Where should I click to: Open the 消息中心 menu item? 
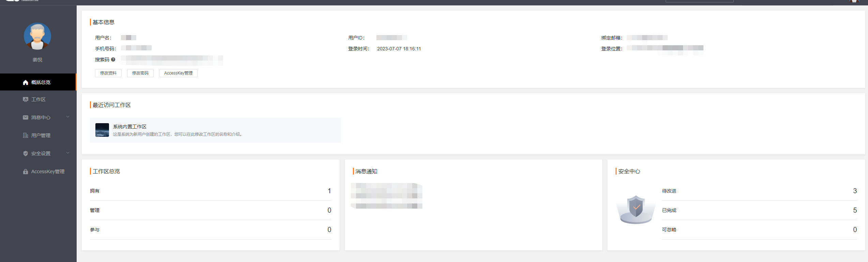(38, 117)
